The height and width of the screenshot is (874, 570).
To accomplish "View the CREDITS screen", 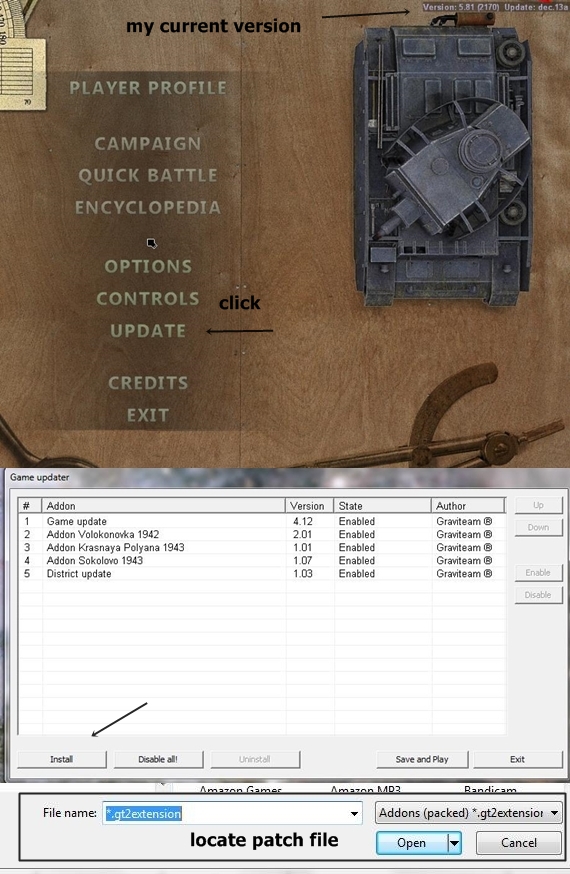I will coord(148,382).
